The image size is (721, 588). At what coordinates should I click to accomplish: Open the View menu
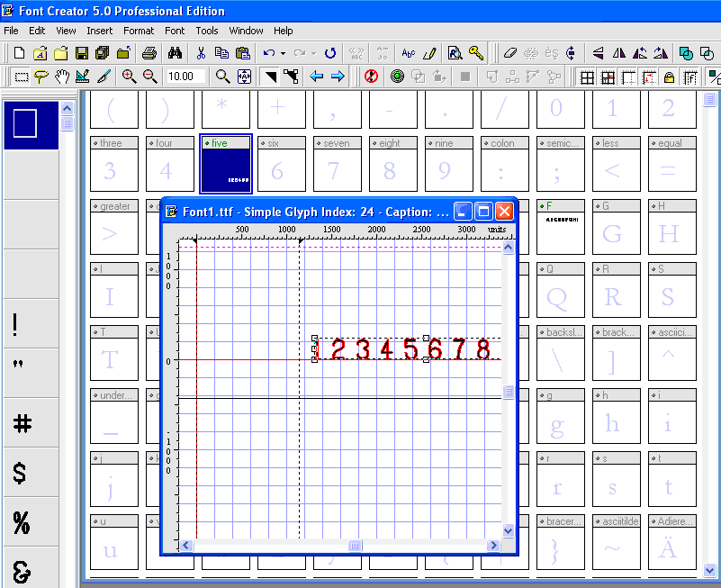[66, 31]
